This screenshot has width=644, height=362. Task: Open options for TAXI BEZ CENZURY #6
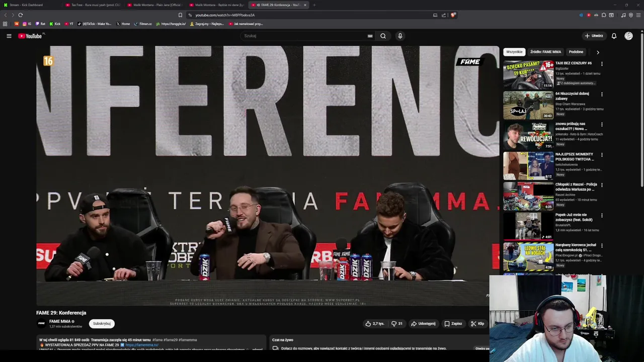pos(602,64)
